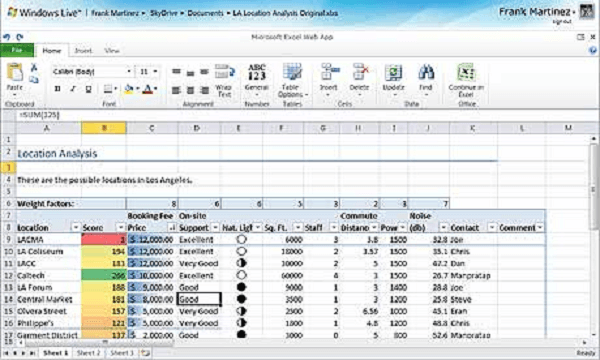Select the Location Analysis title cell
This screenshot has width=600, height=360.
(x=57, y=154)
